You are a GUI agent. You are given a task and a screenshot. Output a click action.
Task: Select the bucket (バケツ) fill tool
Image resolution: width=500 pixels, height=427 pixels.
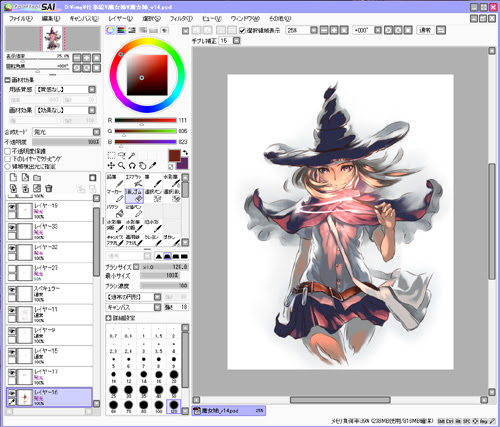point(115,211)
